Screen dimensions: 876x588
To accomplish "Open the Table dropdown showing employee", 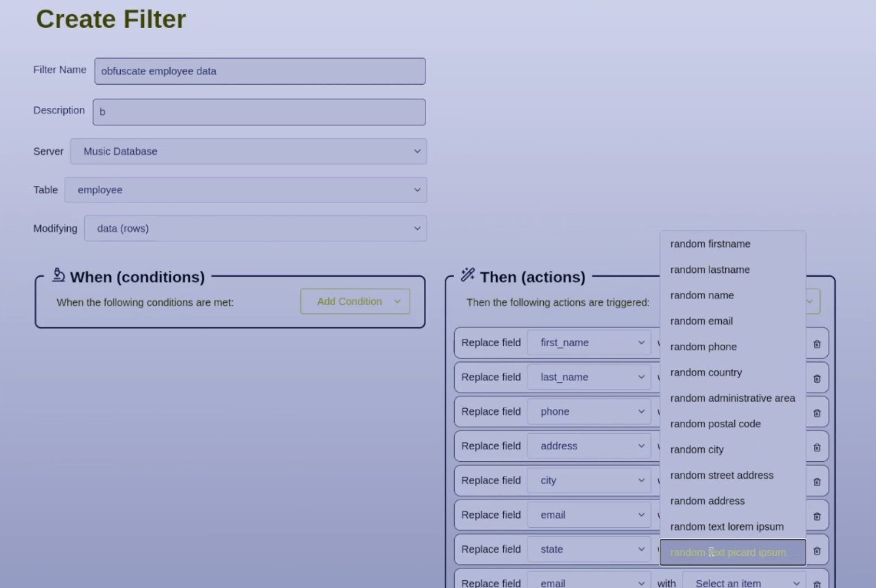I will 246,190.
